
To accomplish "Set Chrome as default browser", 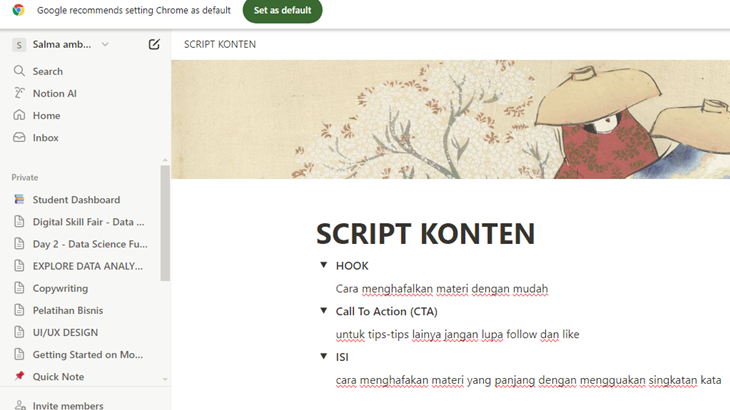I will (282, 10).
